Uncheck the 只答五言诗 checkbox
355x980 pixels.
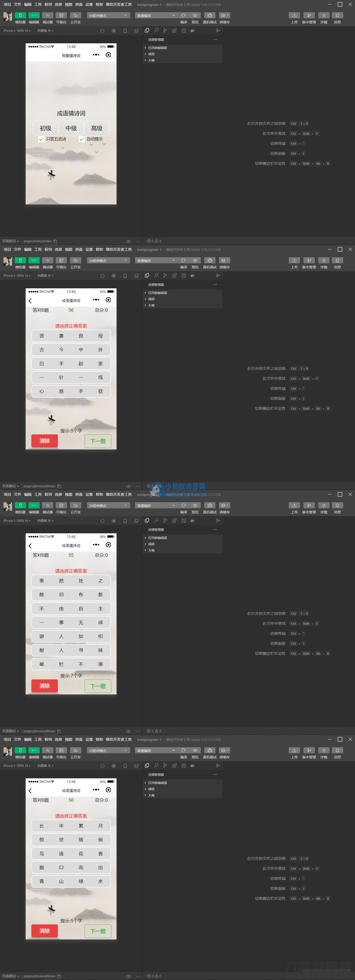pyautogui.click(x=41, y=139)
